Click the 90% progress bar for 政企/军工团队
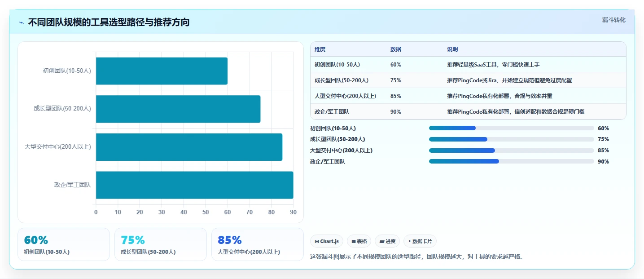644x279 pixels. tap(512, 162)
